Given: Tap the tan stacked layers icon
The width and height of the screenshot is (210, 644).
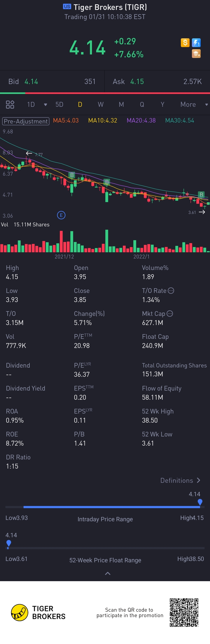Looking at the screenshot, I should click(196, 53).
